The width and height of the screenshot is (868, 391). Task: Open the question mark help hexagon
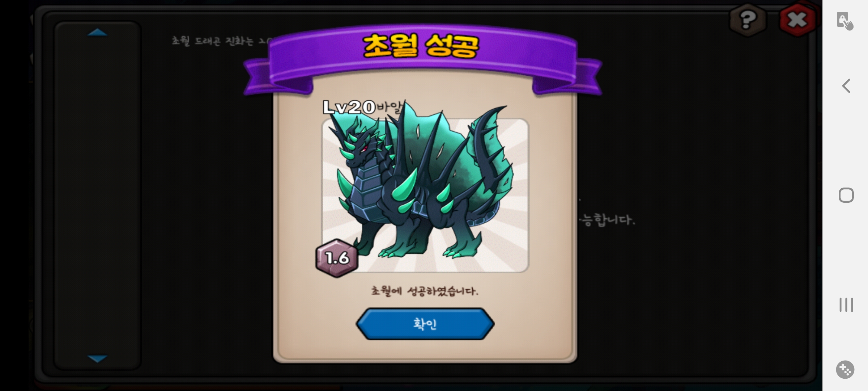coord(748,20)
